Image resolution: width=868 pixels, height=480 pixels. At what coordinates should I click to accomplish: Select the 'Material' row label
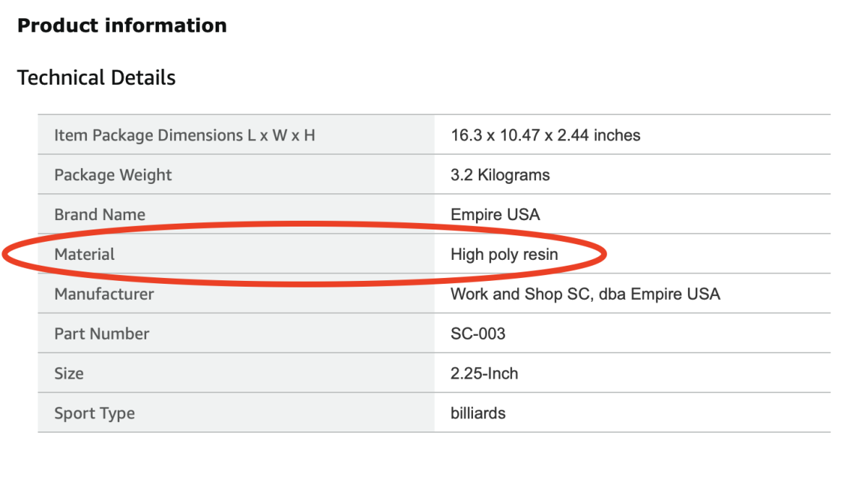point(85,255)
